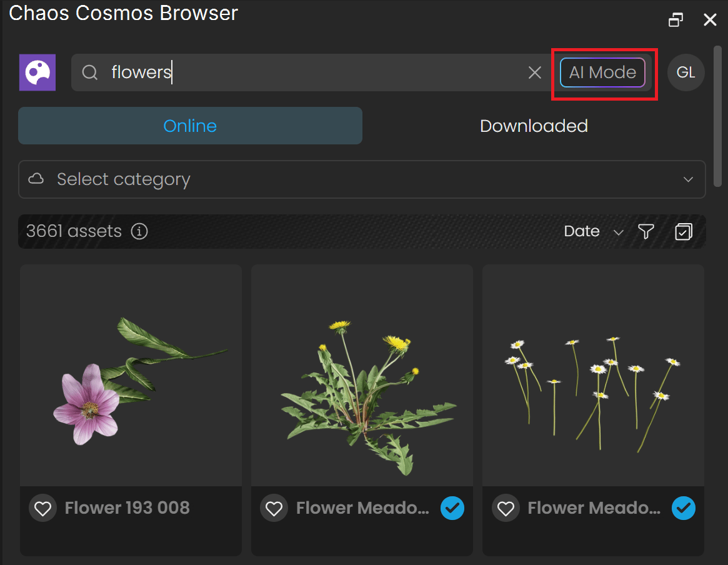
Task: Toggle multi-select assets mode
Action: click(684, 231)
